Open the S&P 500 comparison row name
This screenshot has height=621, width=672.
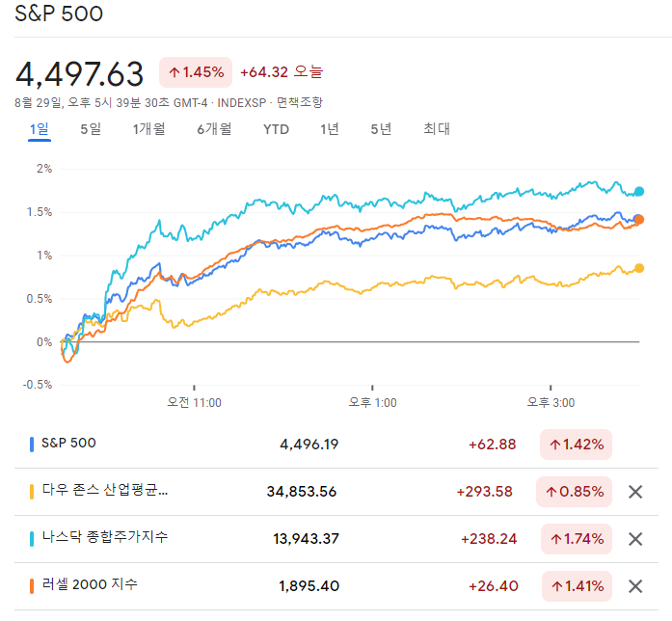tap(68, 443)
